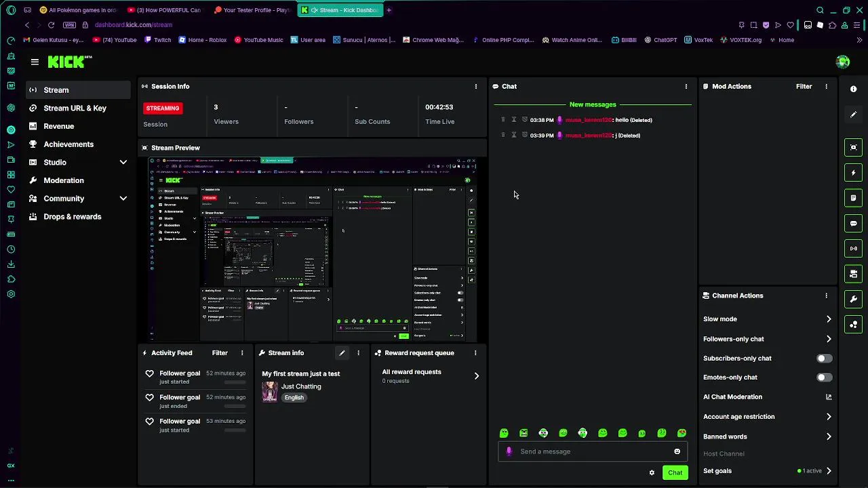
Task: Click '1 active' next to Set goals
Action: click(810, 471)
